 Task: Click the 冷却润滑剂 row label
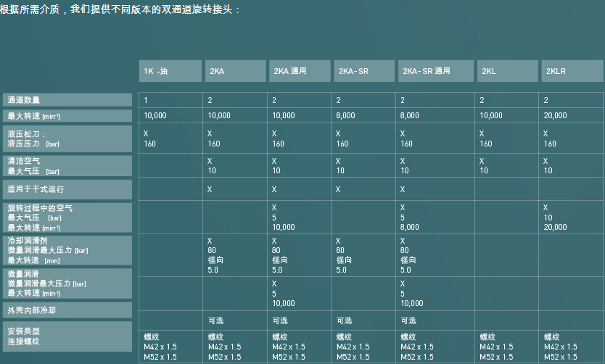(67, 250)
